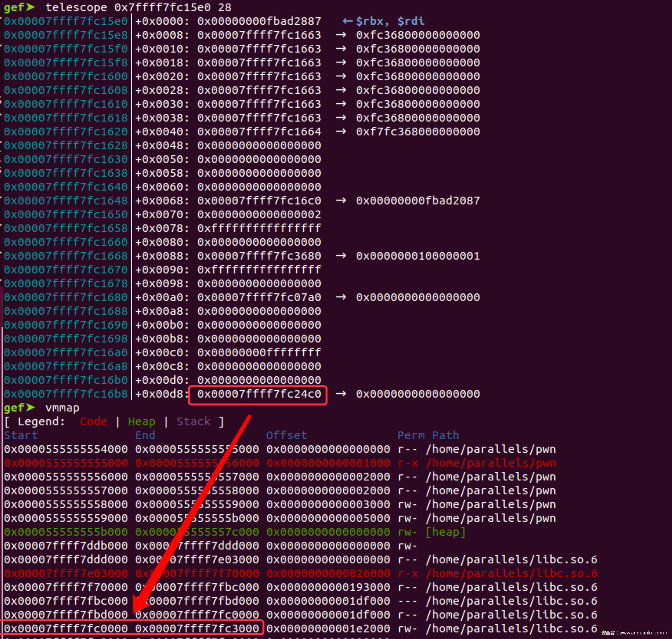This screenshot has height=639, width=672.
Task: Click address 0x00007ffff7fc15e0 in first row
Action: pos(66,21)
